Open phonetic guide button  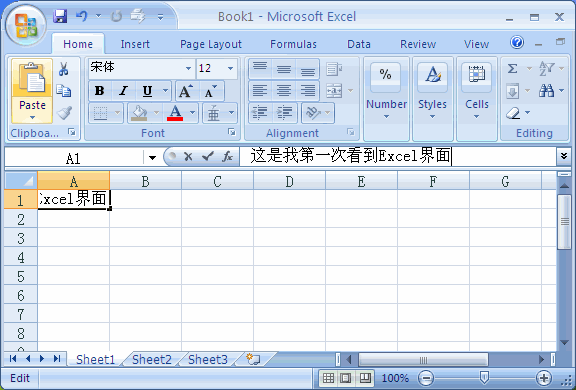[214, 113]
